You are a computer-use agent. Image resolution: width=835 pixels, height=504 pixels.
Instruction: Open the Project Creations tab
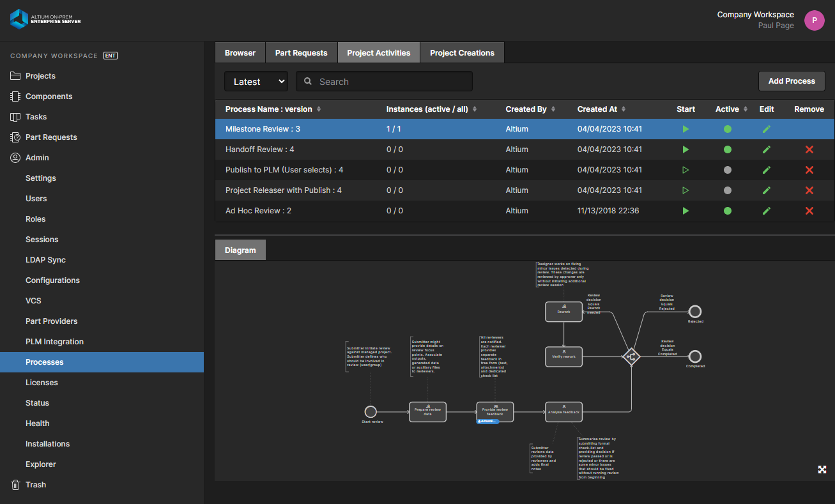(x=462, y=52)
